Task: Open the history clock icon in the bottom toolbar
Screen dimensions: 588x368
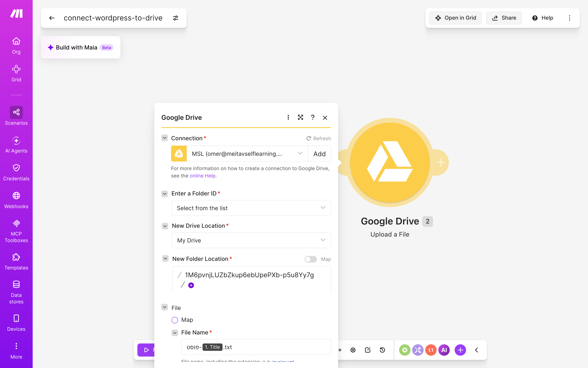Action: pyautogui.click(x=382, y=350)
